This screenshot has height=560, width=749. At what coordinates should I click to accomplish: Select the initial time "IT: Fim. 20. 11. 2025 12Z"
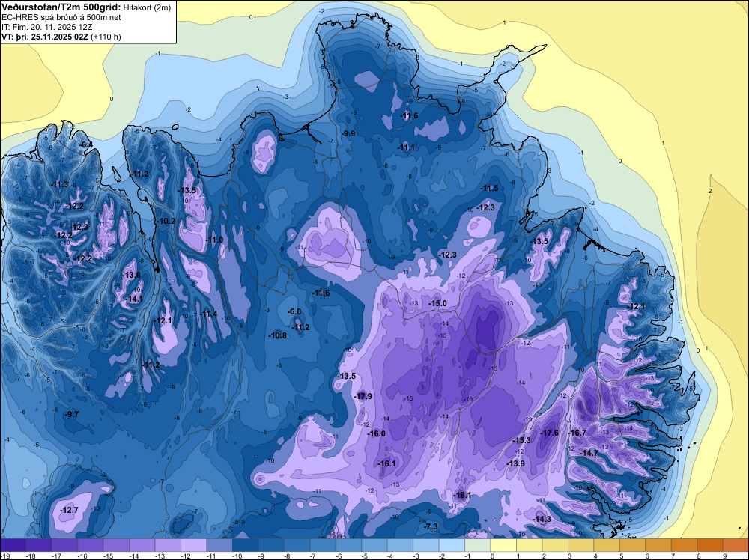(x=49, y=27)
